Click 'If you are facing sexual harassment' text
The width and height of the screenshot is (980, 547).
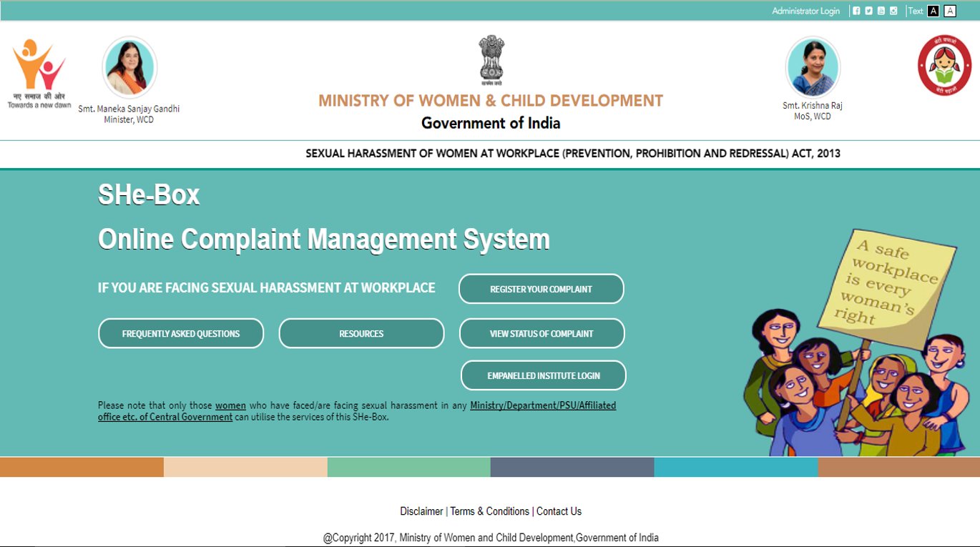(x=267, y=287)
